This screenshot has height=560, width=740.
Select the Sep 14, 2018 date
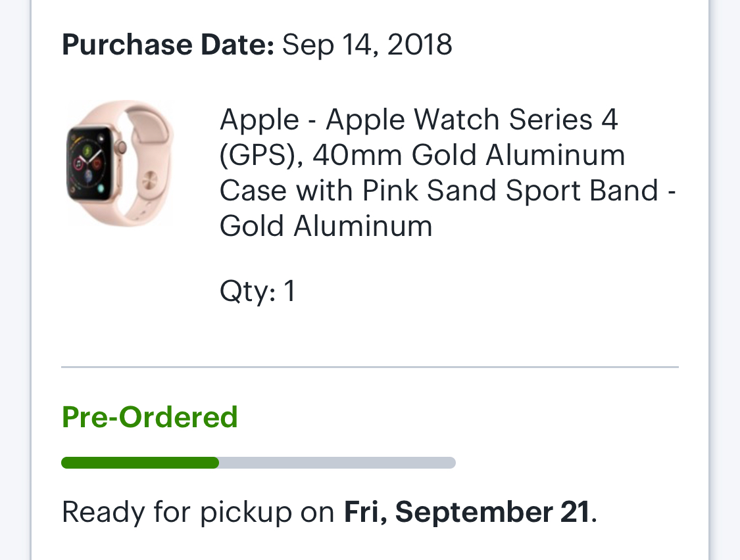(367, 45)
